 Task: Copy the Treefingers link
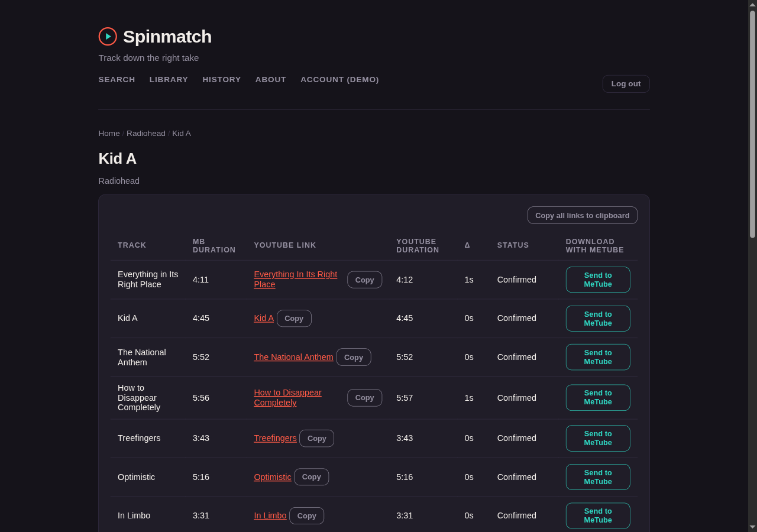click(316, 438)
